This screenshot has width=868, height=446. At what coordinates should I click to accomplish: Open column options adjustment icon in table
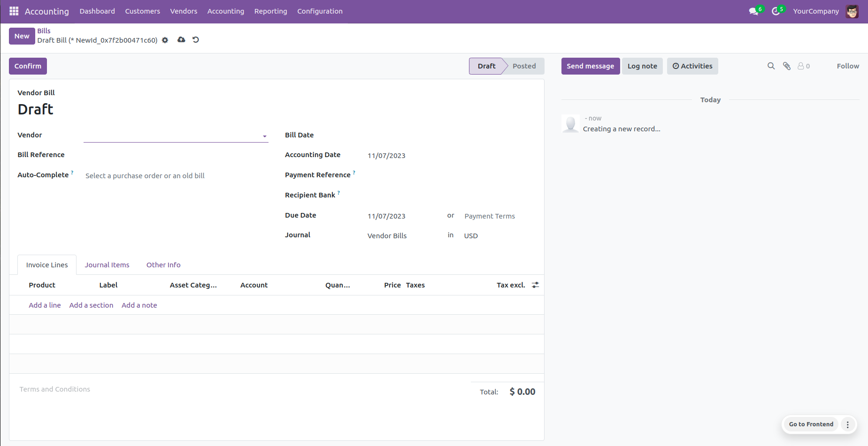(535, 285)
